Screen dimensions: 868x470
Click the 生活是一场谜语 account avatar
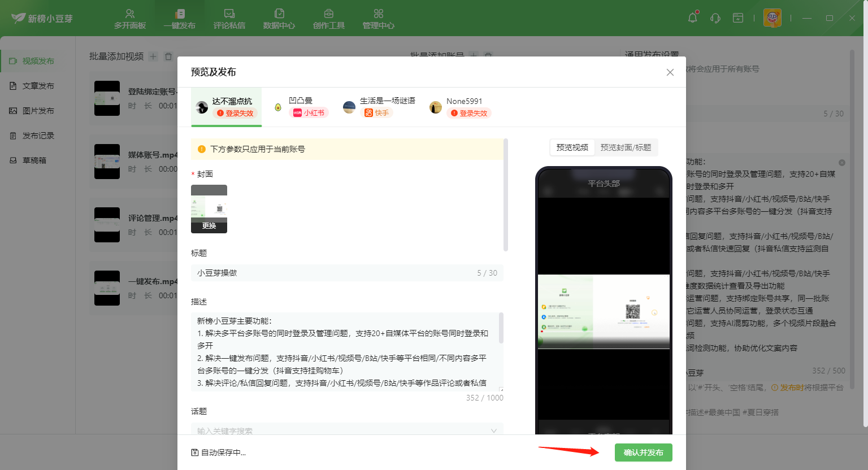pos(349,107)
